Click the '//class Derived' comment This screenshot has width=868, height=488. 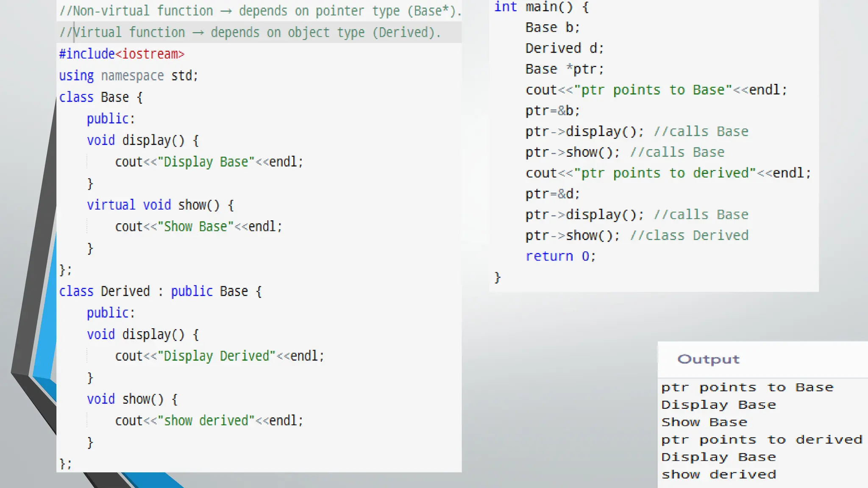689,236
